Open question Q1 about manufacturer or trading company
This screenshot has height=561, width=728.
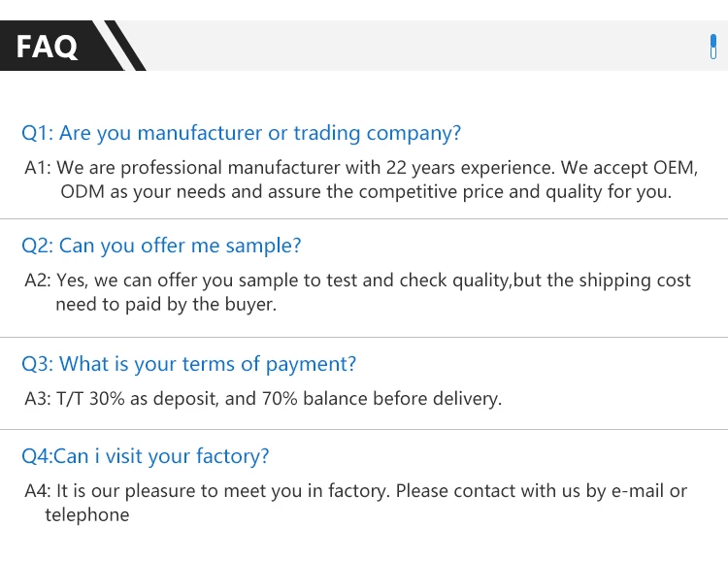(241, 133)
